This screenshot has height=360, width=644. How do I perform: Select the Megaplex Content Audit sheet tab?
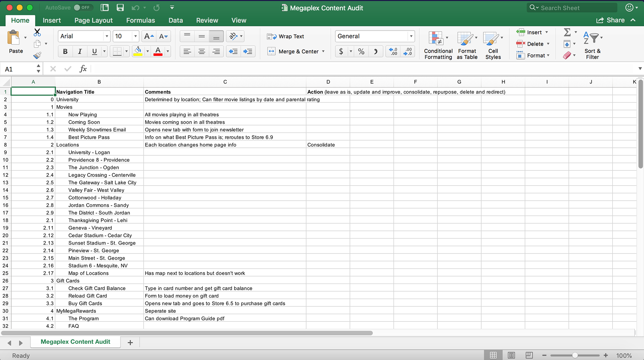coord(75,342)
